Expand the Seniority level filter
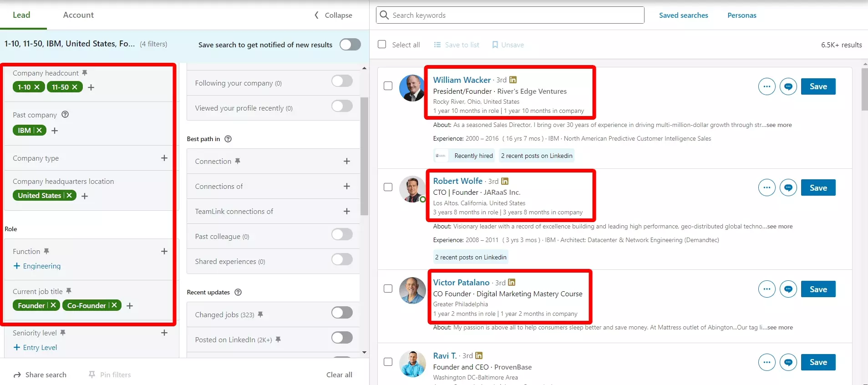The width and height of the screenshot is (868, 385). [164, 333]
